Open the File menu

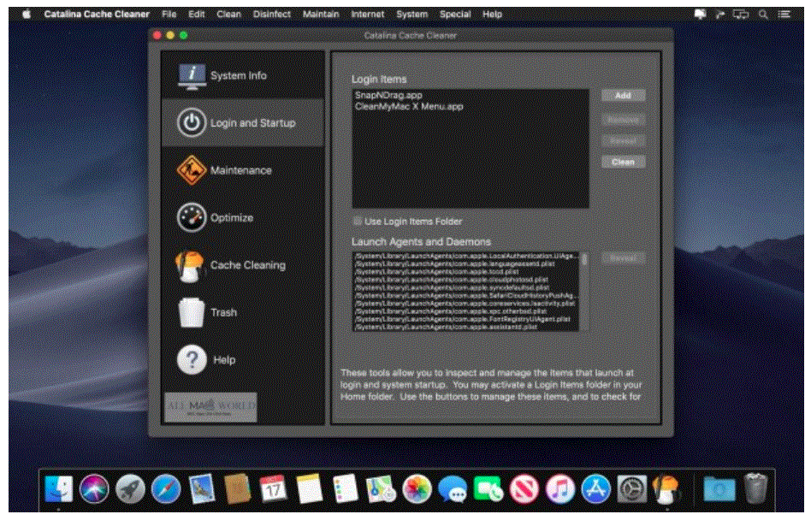coord(169,14)
